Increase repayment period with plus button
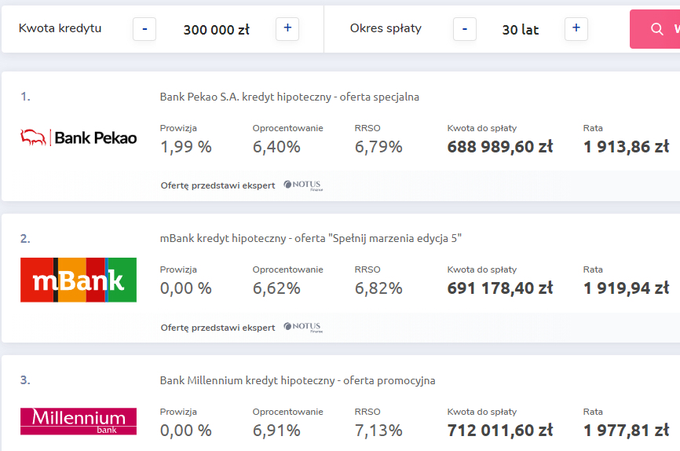680x451 pixels. coord(576,29)
